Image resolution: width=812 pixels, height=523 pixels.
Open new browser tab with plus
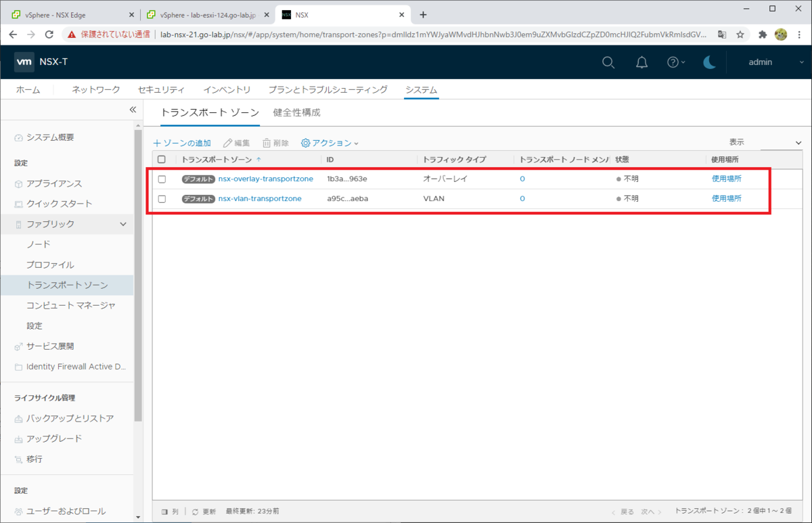tap(424, 14)
